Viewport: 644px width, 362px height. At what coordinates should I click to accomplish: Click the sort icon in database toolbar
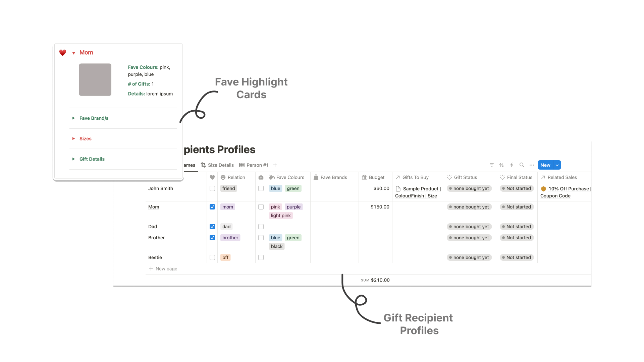click(501, 165)
